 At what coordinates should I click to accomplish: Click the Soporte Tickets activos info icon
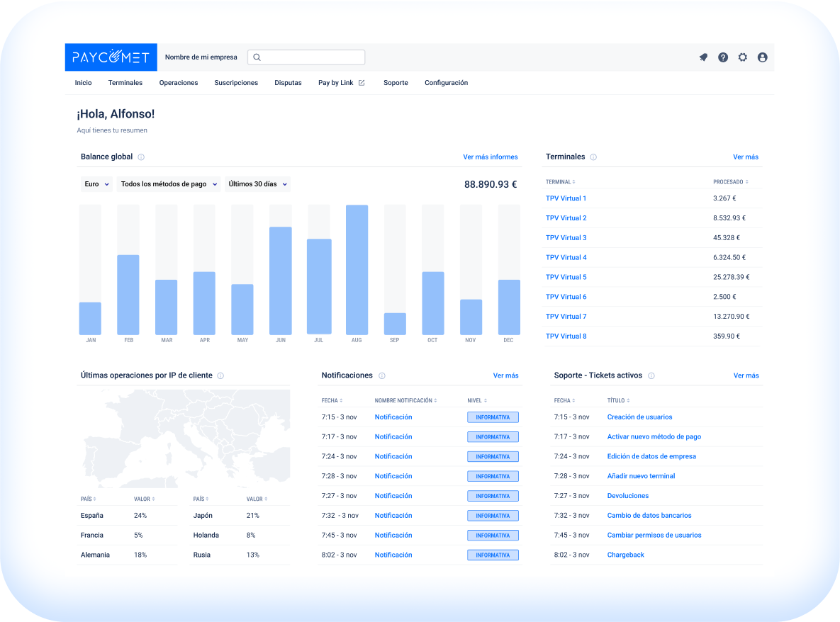(651, 375)
